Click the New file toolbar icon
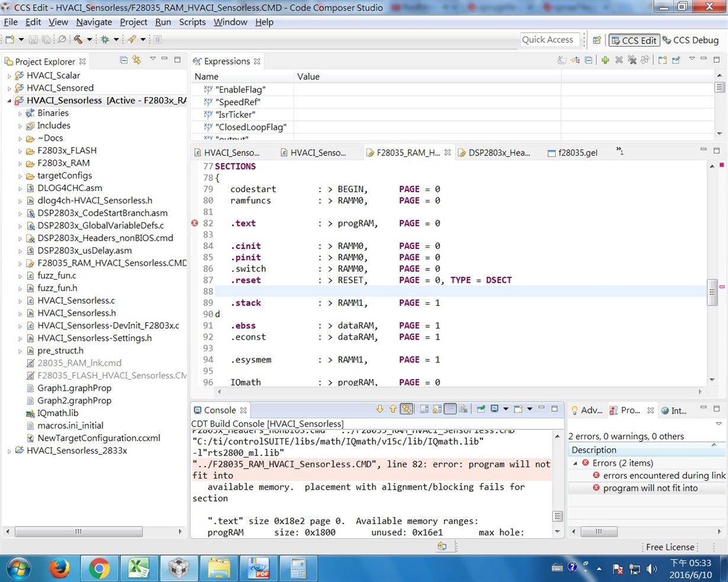Screen dimensions: 728x582 [9, 40]
